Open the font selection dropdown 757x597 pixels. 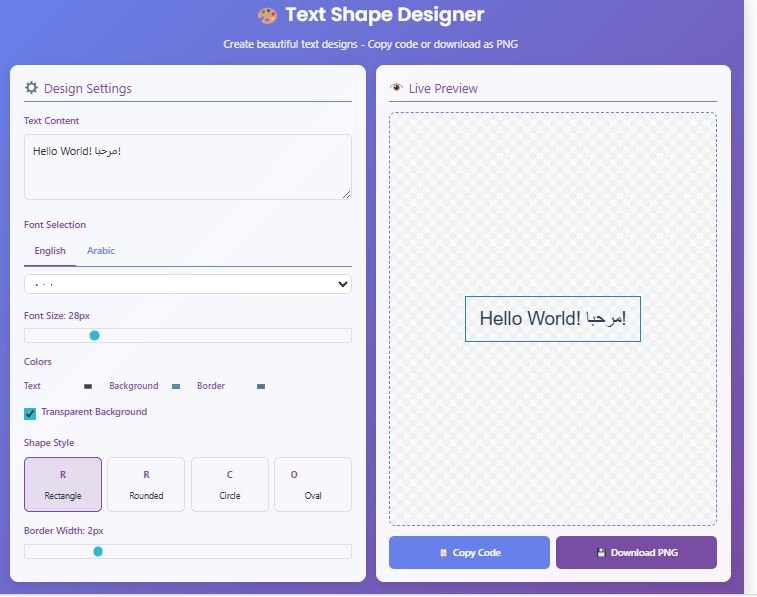pos(188,284)
